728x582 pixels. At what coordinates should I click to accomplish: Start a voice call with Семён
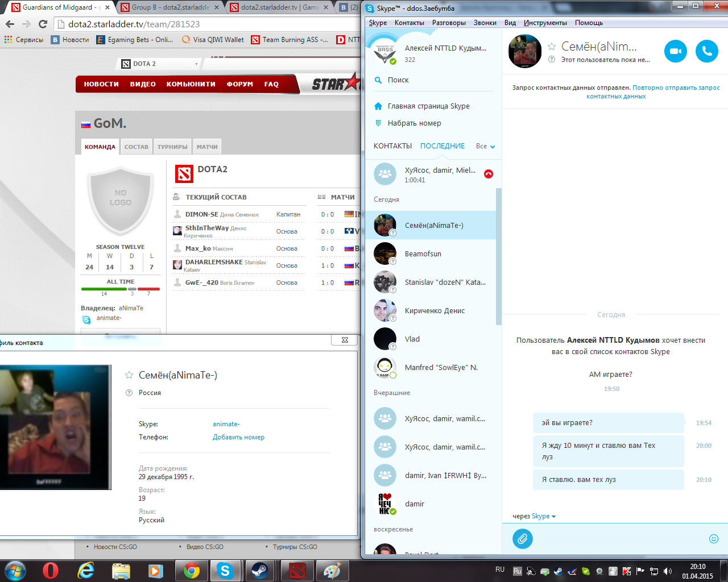[707, 51]
